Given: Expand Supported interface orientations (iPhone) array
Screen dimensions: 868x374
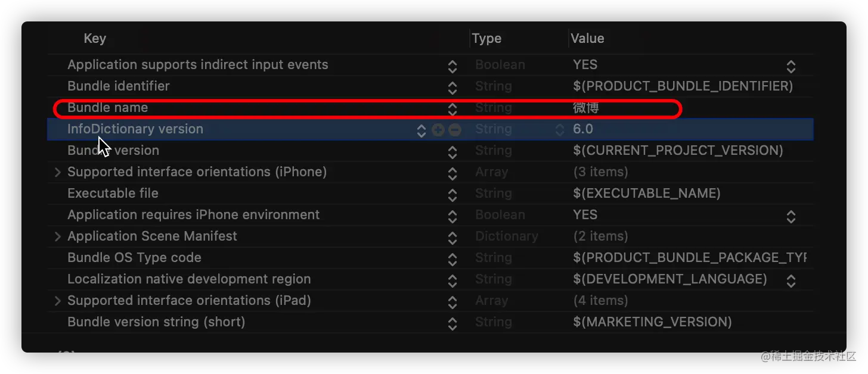Looking at the screenshot, I should 58,172.
